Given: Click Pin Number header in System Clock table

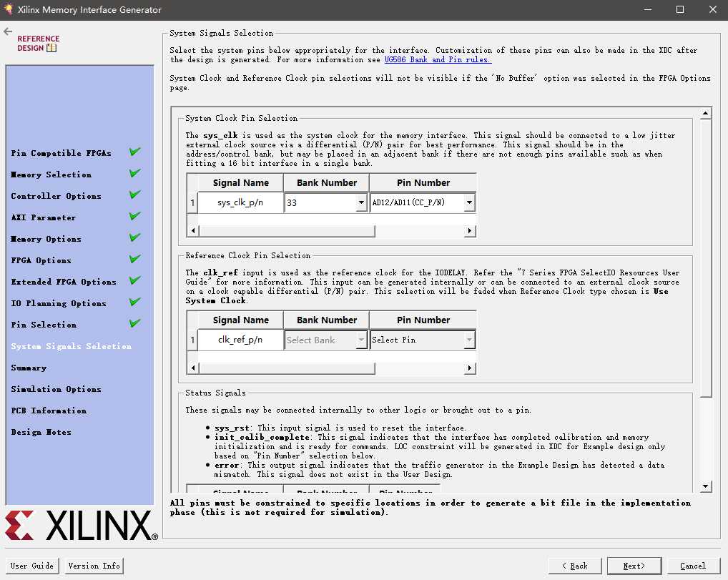Looking at the screenshot, I should tap(423, 183).
